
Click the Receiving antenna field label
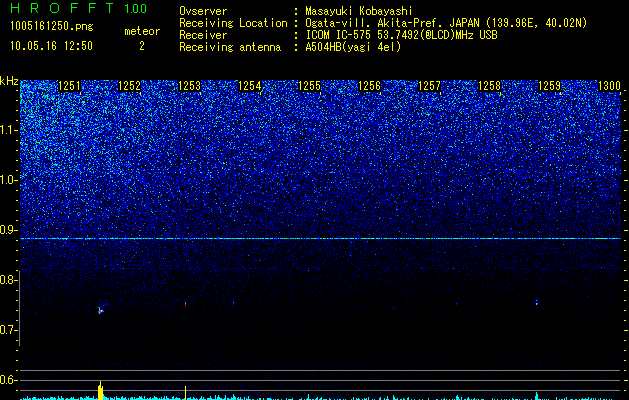click(230, 47)
